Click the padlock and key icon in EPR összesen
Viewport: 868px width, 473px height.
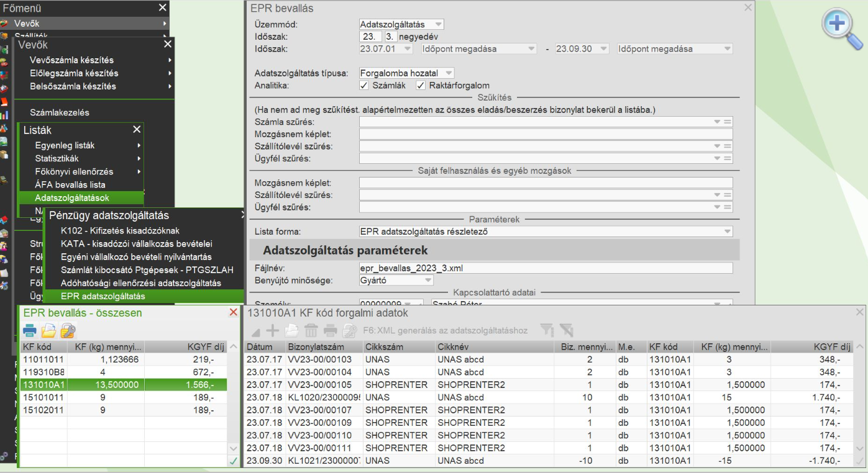tap(68, 331)
